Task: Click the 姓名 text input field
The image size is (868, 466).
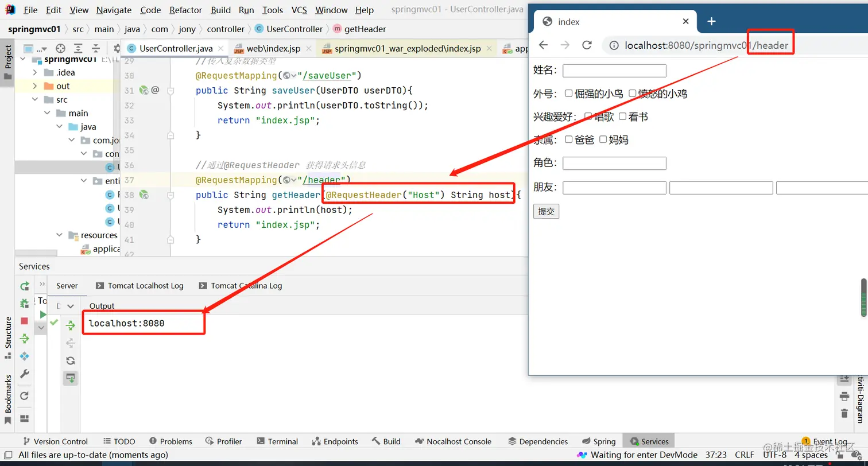Action: pos(614,71)
